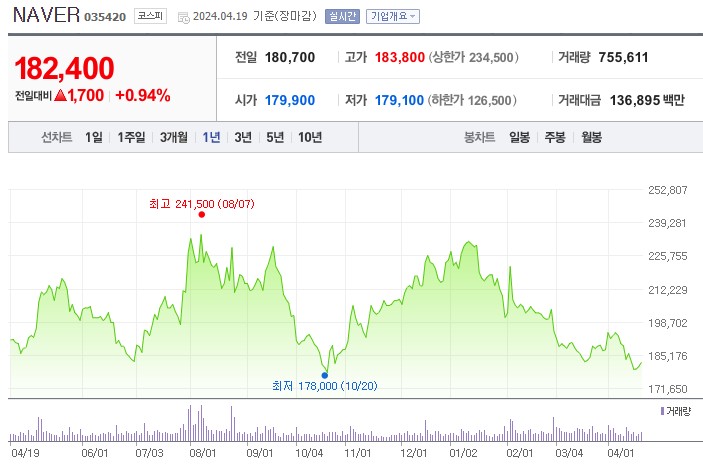
Task: Select the 1주일 line chart tab
Action: [x=131, y=137]
